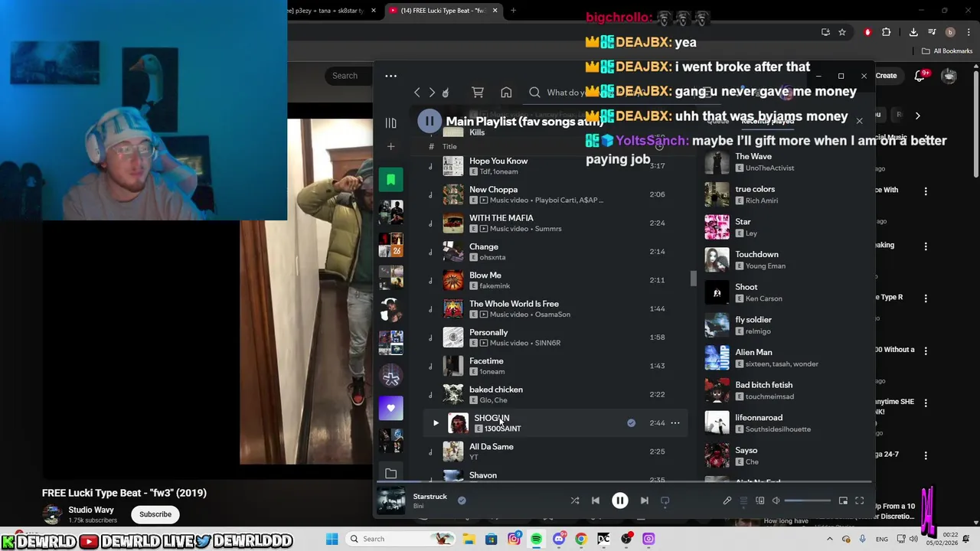Select the song WITH THE MAFIA
This screenshot has width=980, height=551.
click(x=501, y=218)
